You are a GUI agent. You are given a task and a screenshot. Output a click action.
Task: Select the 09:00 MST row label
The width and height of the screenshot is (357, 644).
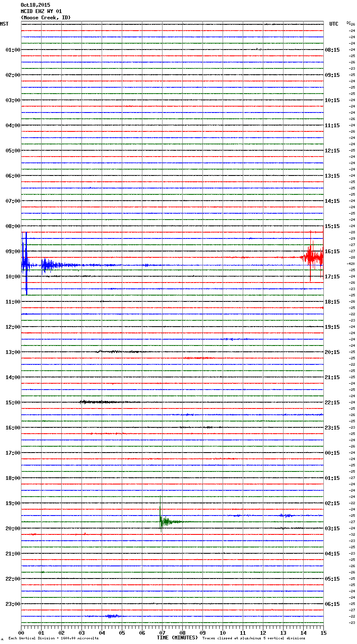13,251
